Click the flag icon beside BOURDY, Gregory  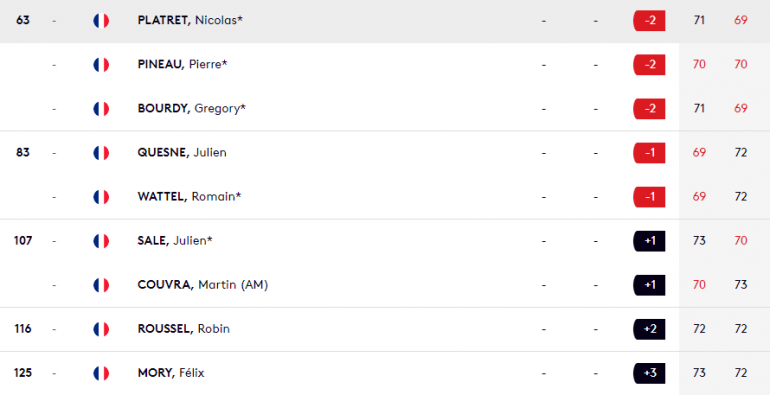pos(101,109)
